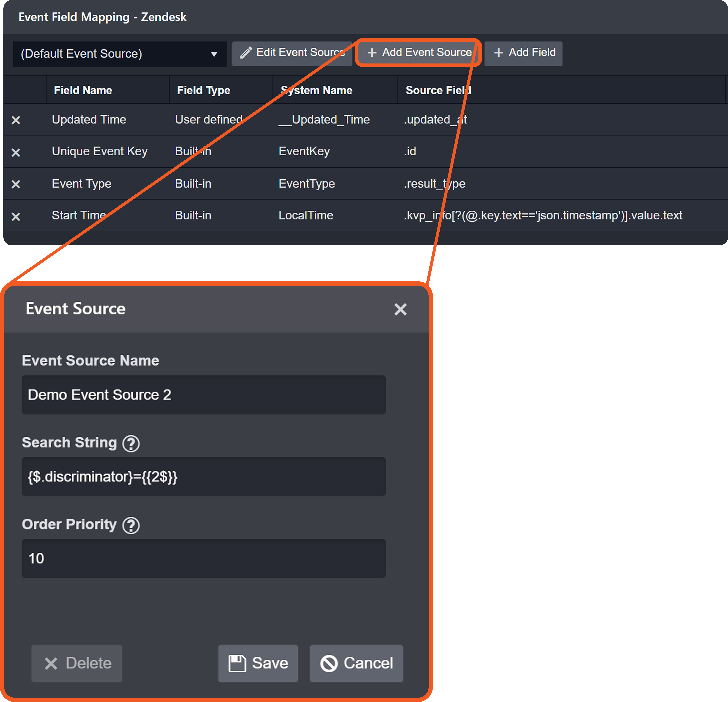Viewport: 728px width, 702px height.
Task: Remove the Updated Time row
Action: coord(16,120)
